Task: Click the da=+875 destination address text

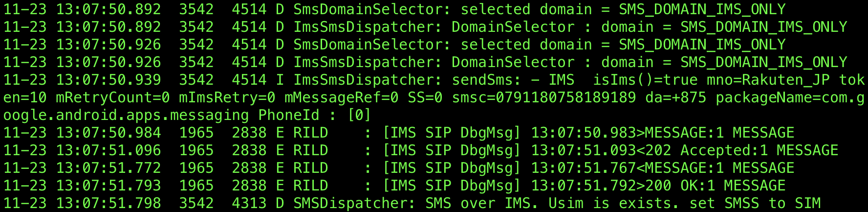Action: (x=676, y=97)
